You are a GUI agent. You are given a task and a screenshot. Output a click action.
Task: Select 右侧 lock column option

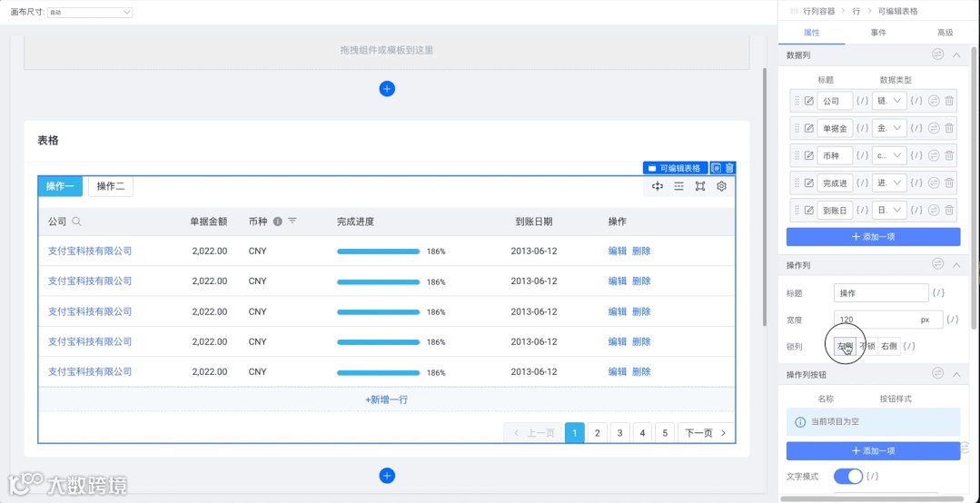(889, 346)
